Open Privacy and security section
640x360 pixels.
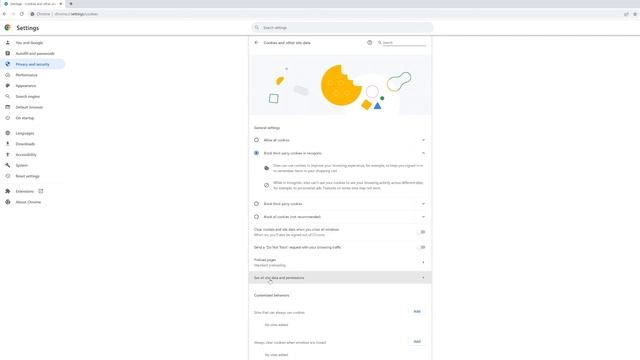click(33, 64)
